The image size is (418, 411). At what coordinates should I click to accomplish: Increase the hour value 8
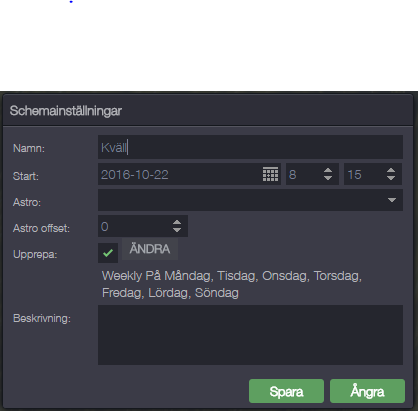pos(328,170)
